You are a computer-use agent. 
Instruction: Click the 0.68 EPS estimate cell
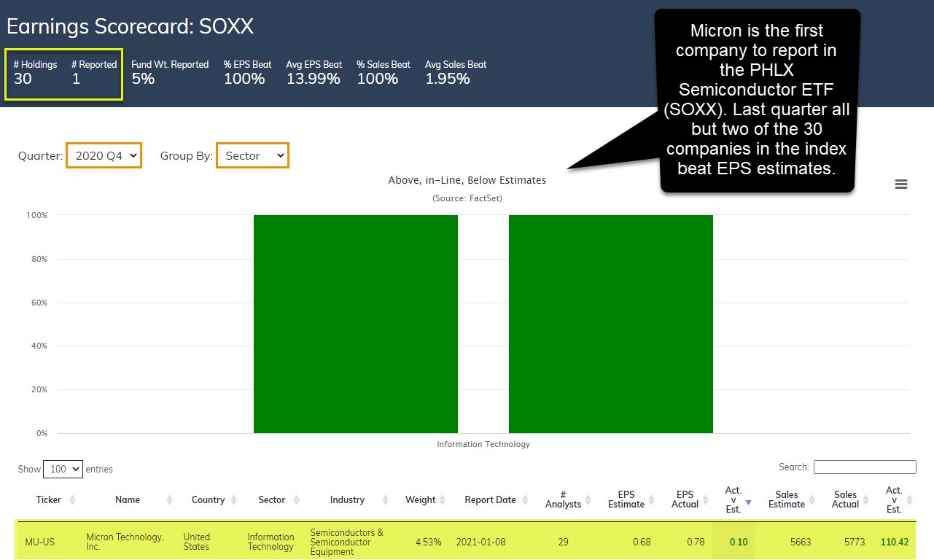pos(642,542)
